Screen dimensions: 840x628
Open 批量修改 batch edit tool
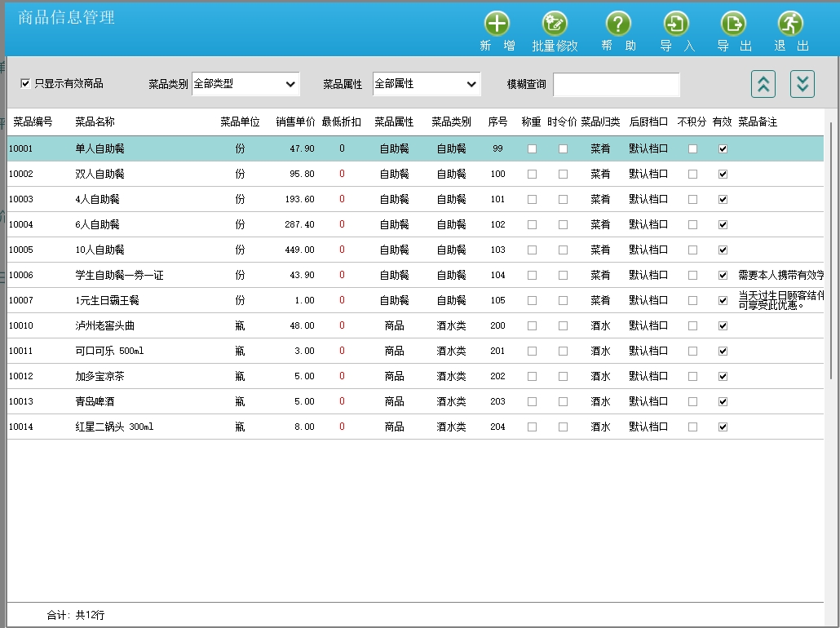[555, 24]
